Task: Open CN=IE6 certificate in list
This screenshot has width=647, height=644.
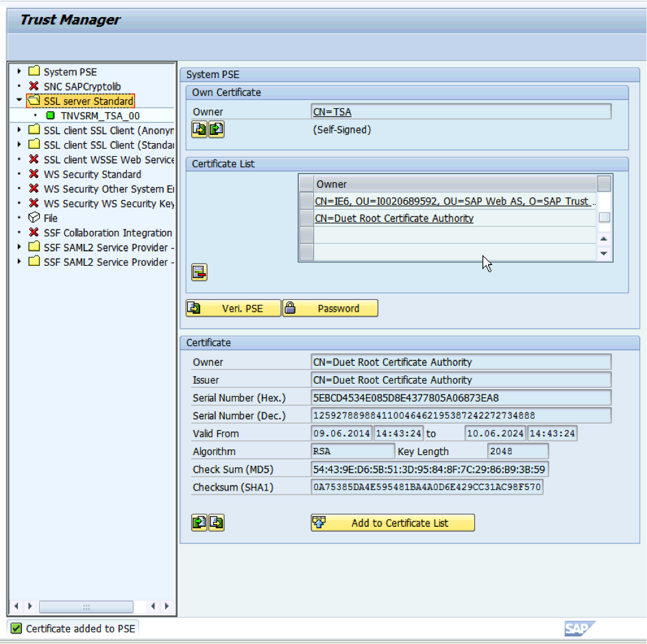Action: (x=454, y=201)
